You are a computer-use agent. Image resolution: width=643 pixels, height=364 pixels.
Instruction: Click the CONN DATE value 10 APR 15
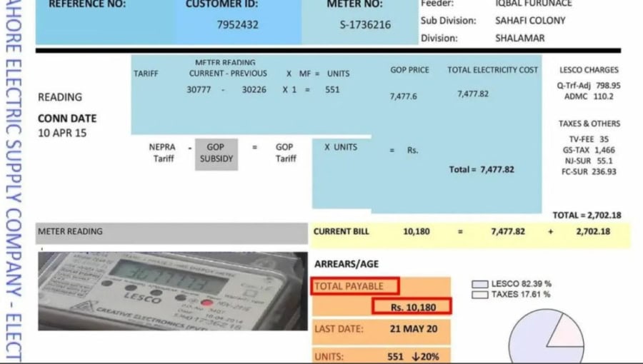(62, 133)
